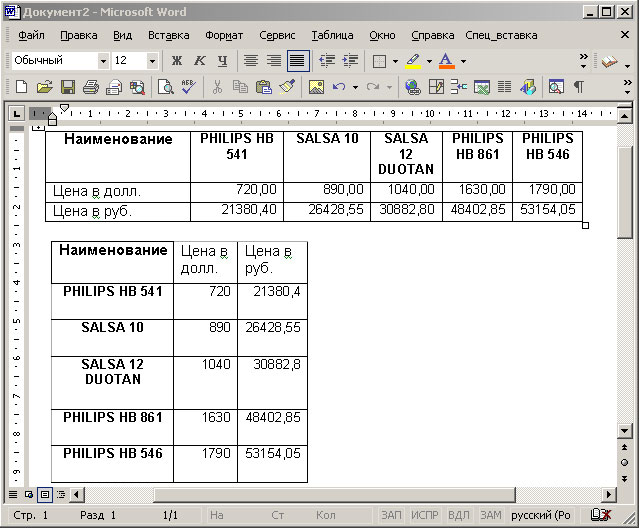Viewport: 639px width, 528px height.
Task: Toggle underline formatting (Ч)
Action: pyautogui.click(x=221, y=61)
